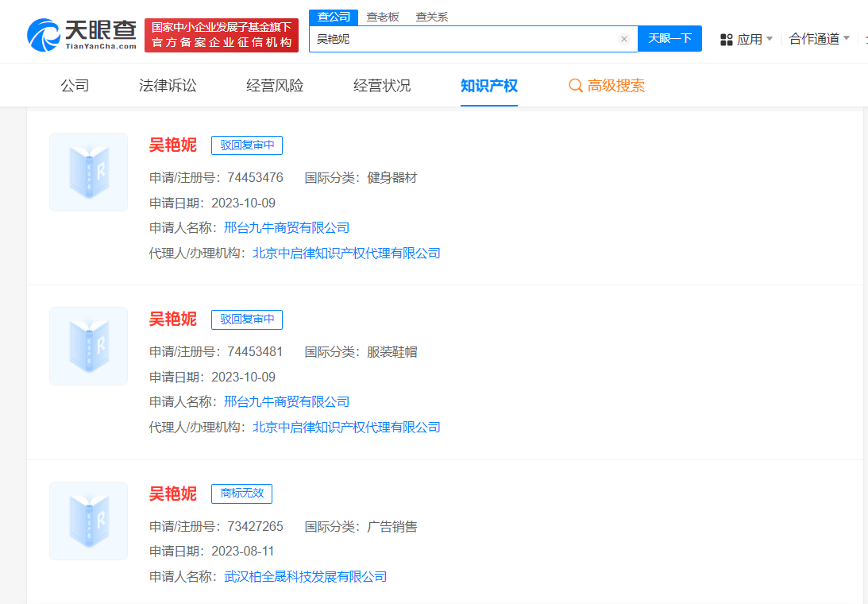Viewport: 868px width, 604px height.
Task: Open 吴艳妮 trademark titled 健身器材 entry
Action: point(172,145)
